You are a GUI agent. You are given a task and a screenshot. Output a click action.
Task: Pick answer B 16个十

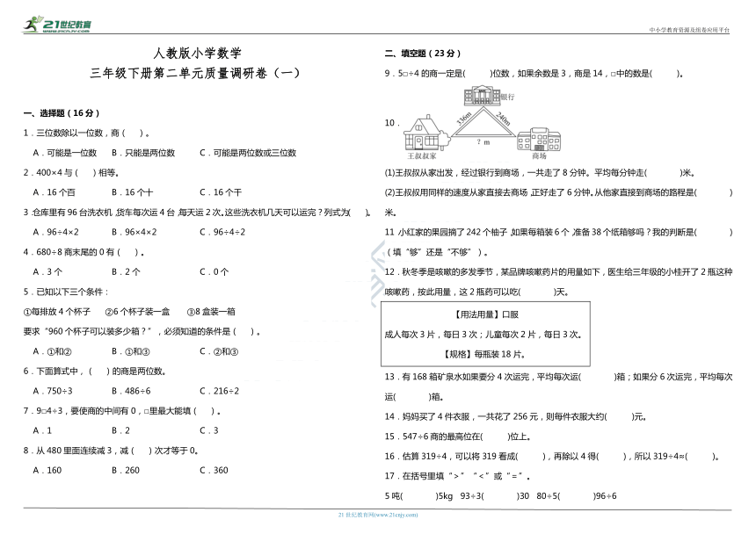click(132, 192)
